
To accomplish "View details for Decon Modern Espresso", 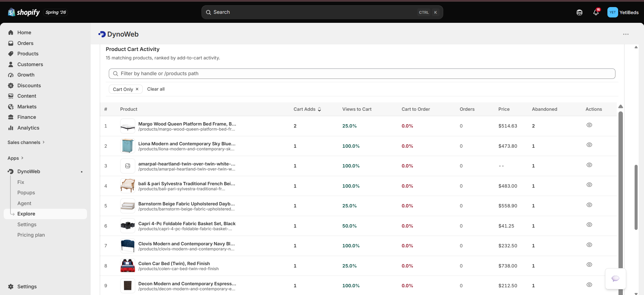I will pyautogui.click(x=589, y=285).
